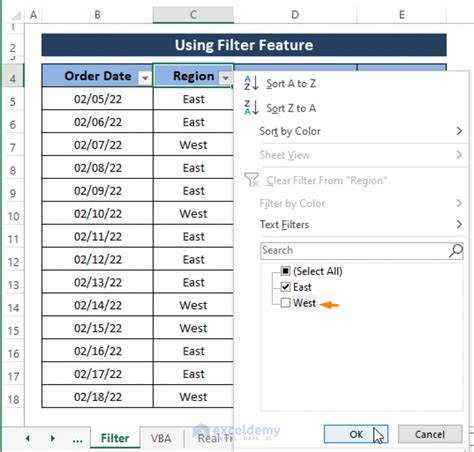Switch to the VBA sheet tab
Viewport: 474px width, 452px height.
[x=161, y=438]
